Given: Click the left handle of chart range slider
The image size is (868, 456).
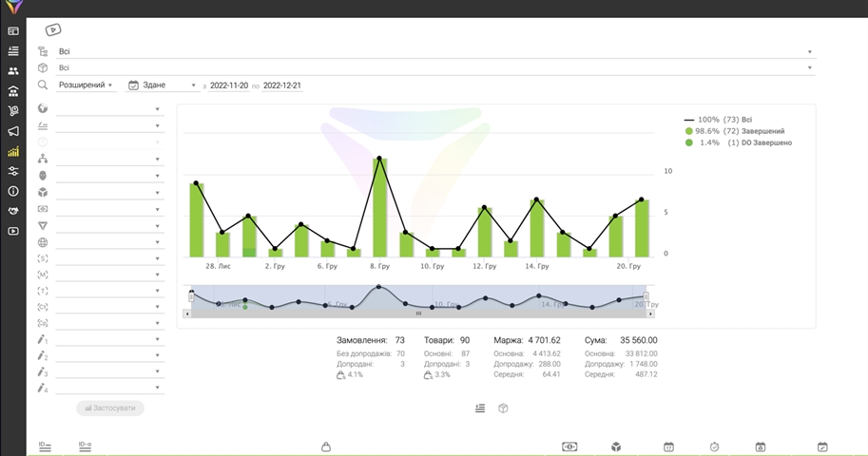Looking at the screenshot, I should (x=191, y=296).
